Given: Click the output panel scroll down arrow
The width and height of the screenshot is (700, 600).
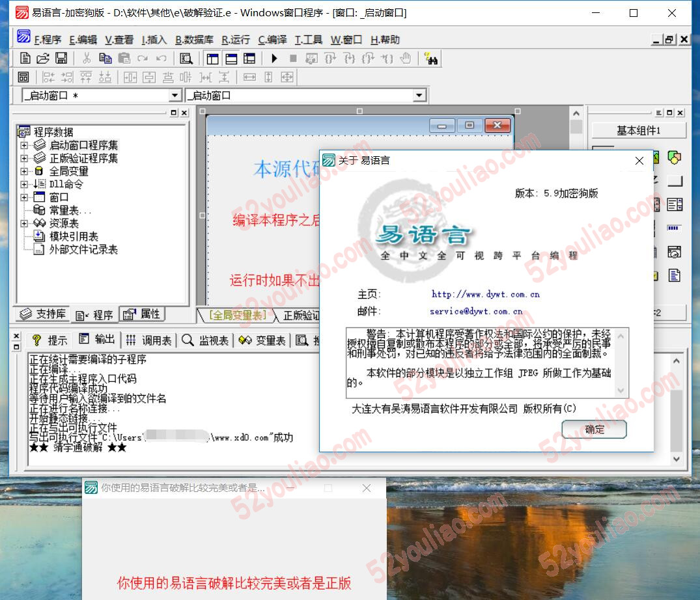Looking at the screenshot, I should click(x=677, y=459).
